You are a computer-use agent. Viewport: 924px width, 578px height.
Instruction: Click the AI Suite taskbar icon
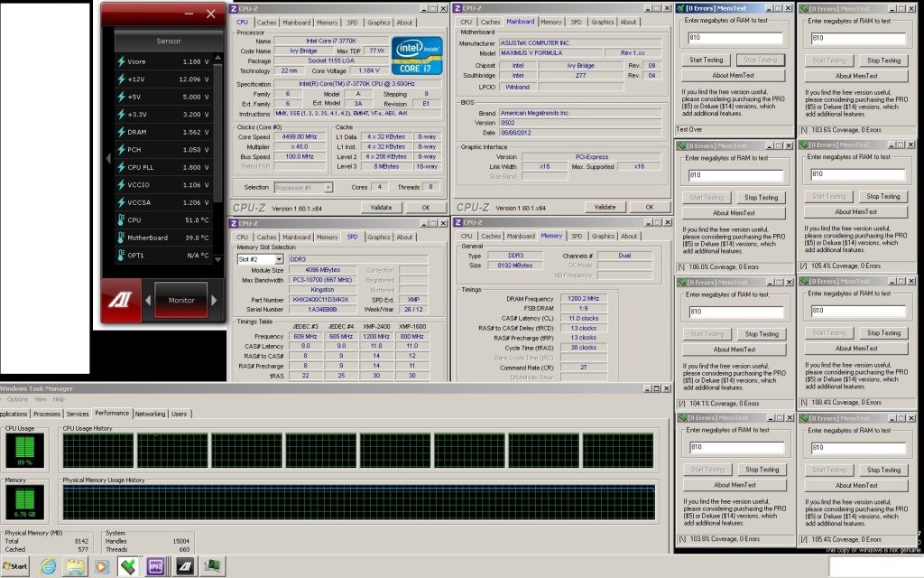(x=184, y=566)
